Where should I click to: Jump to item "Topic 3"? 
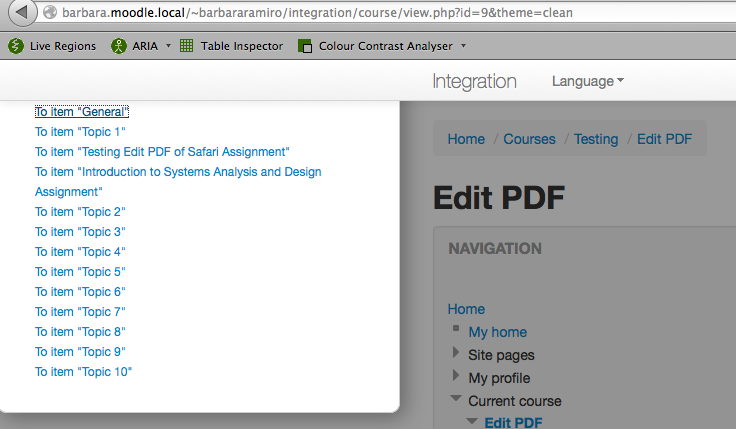[80, 232]
